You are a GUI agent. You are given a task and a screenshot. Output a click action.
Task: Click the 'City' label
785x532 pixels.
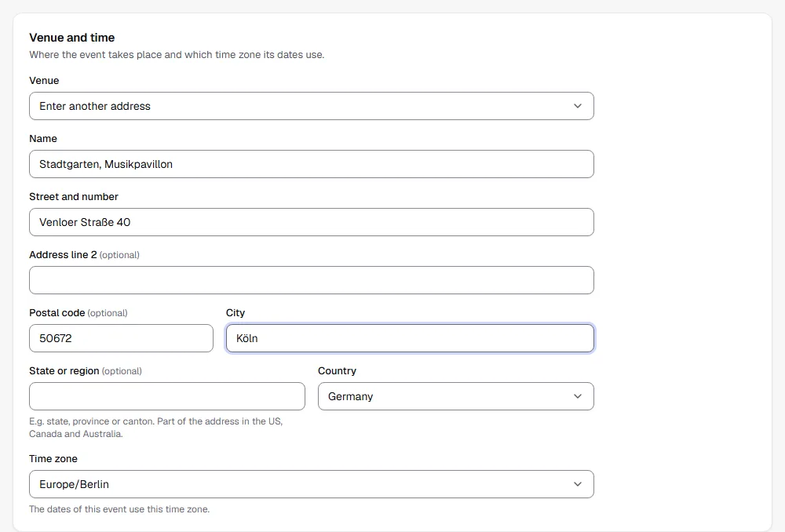235,313
